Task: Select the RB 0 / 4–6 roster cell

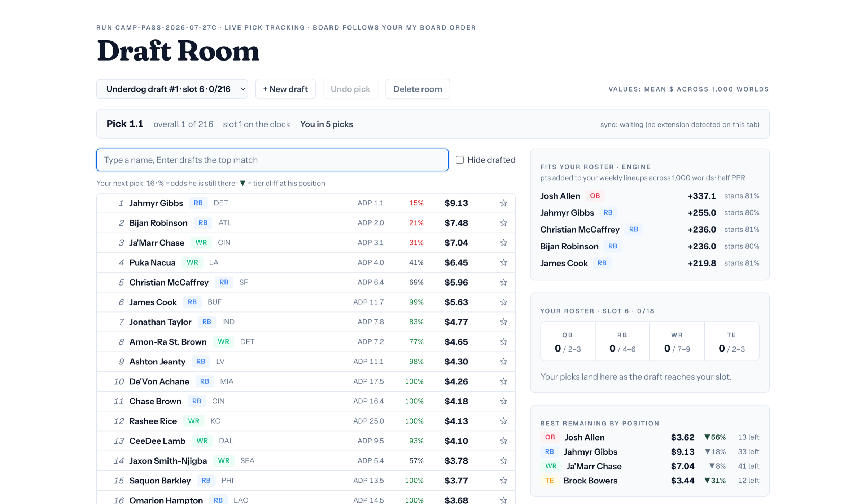Action: pyautogui.click(x=622, y=342)
